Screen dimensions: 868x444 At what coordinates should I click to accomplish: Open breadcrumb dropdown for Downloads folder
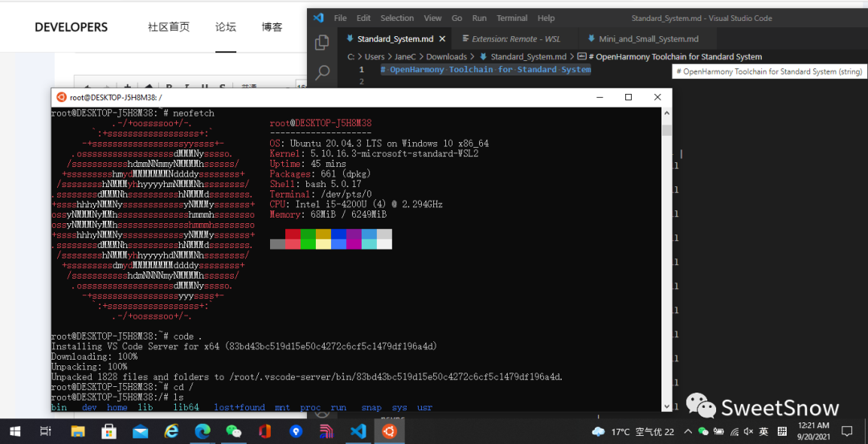pos(446,56)
